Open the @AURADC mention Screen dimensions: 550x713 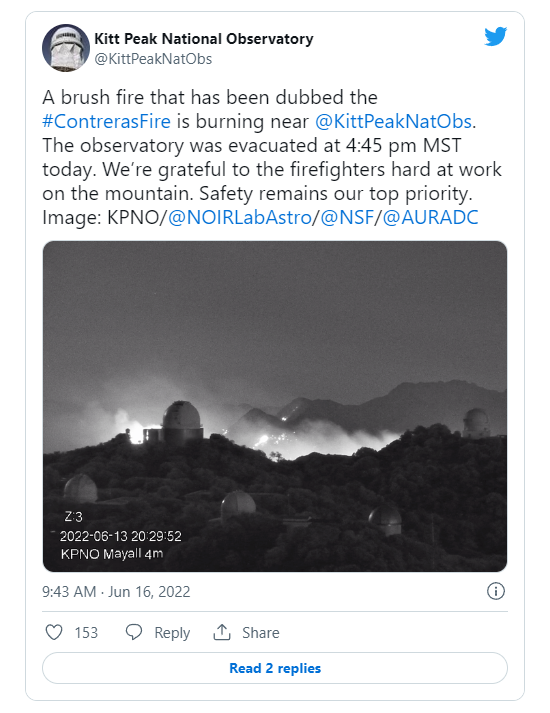pyautogui.click(x=430, y=217)
